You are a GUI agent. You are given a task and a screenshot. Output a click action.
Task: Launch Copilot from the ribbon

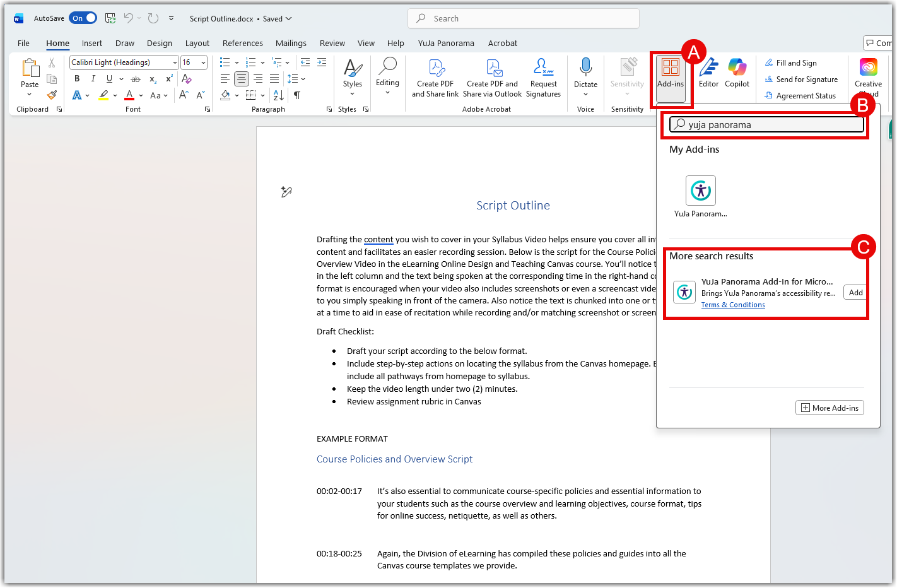(x=737, y=73)
